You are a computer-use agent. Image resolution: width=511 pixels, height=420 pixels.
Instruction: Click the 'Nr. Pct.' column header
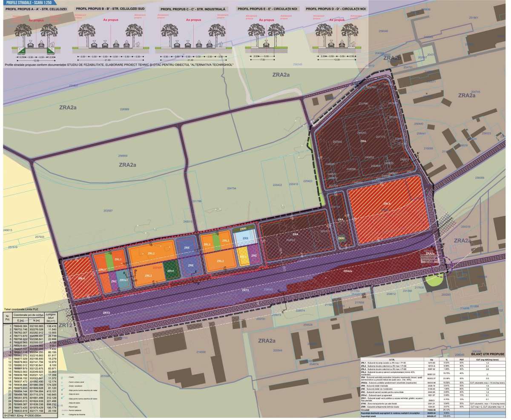[8, 317]
